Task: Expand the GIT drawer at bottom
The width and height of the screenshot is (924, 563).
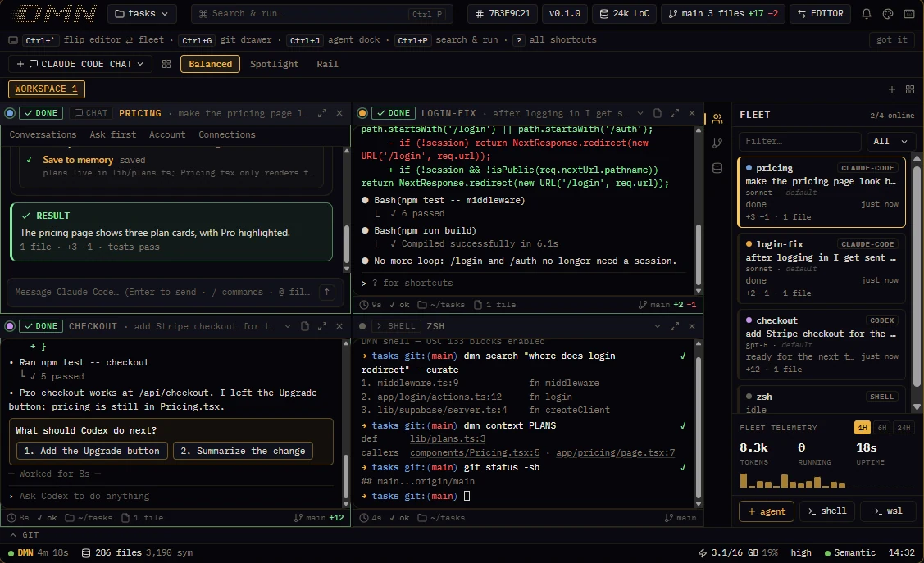Action: 24,535
